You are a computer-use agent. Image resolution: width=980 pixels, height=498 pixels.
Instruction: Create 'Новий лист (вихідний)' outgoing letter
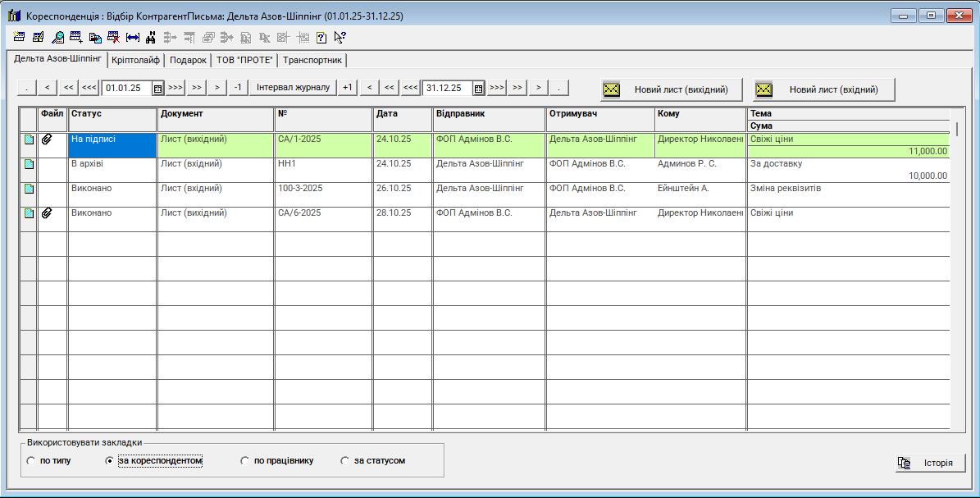tap(671, 89)
